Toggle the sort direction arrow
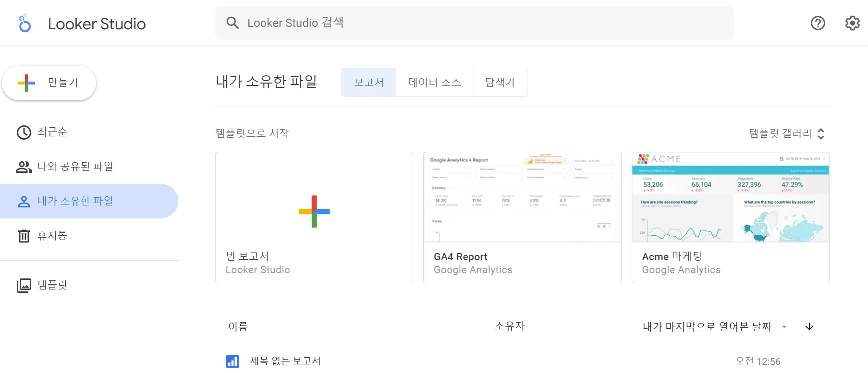The height and width of the screenshot is (373, 868). click(x=809, y=326)
